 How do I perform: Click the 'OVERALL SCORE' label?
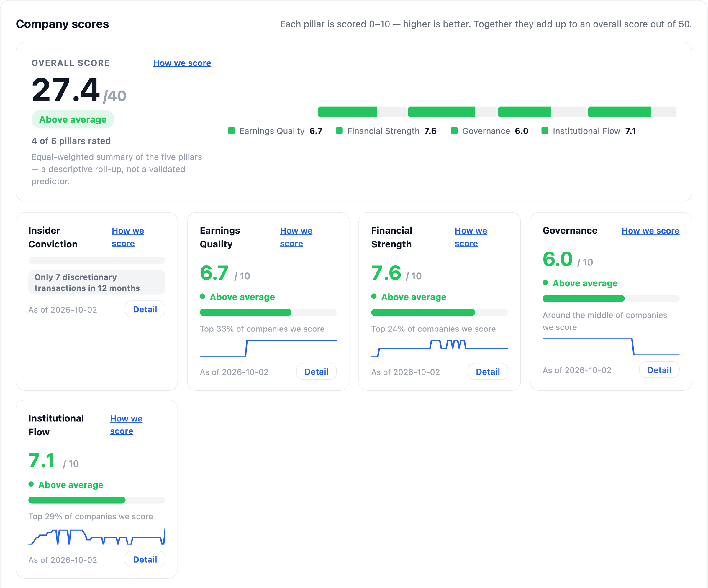tap(71, 63)
